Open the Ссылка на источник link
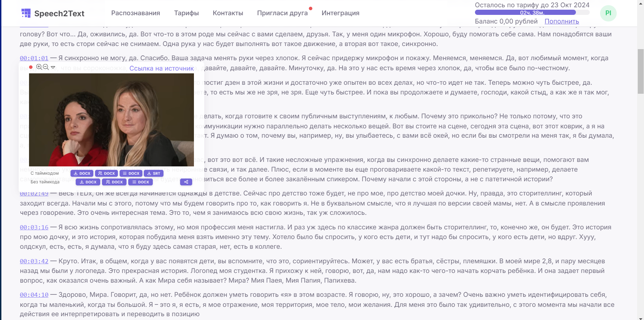This screenshot has width=644, height=320. [161, 68]
